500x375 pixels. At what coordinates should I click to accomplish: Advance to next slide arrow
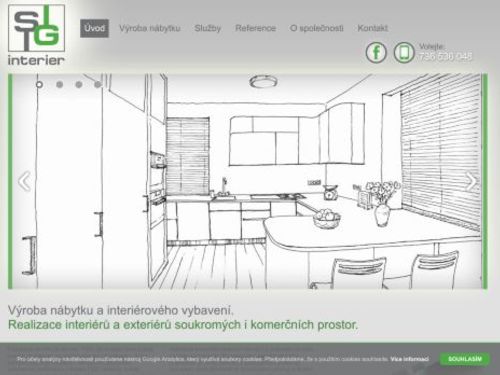(x=471, y=181)
